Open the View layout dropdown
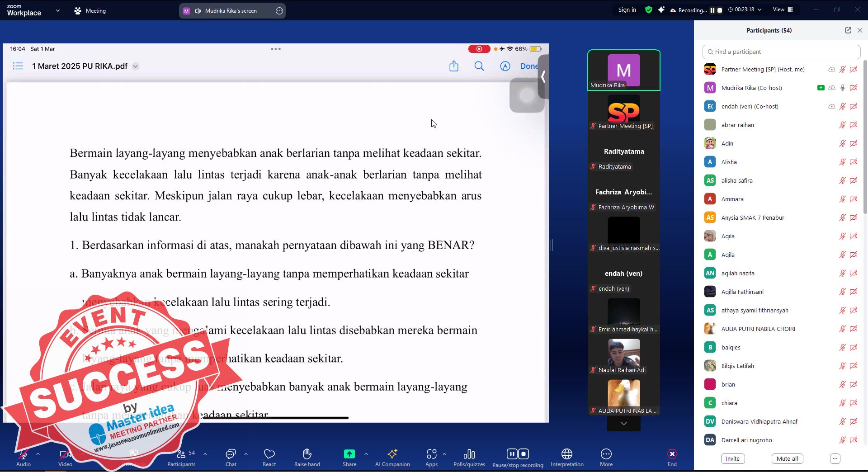 (783, 9)
